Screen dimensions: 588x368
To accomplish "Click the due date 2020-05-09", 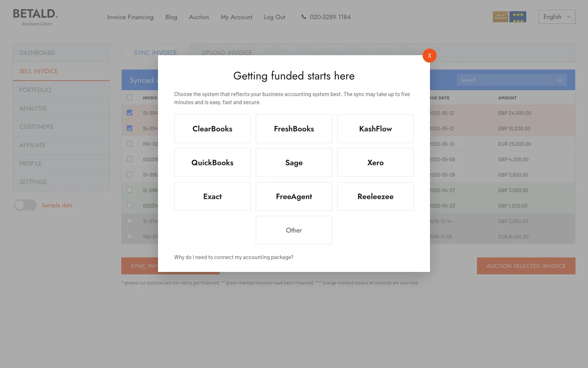I will 442,159.
